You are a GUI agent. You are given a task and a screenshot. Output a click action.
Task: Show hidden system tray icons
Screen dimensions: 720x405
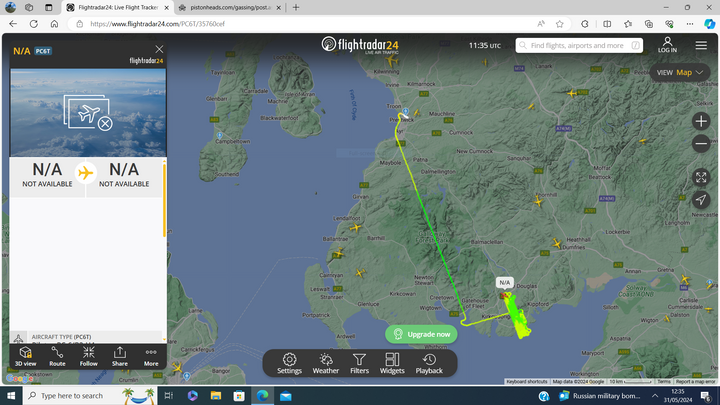point(655,396)
